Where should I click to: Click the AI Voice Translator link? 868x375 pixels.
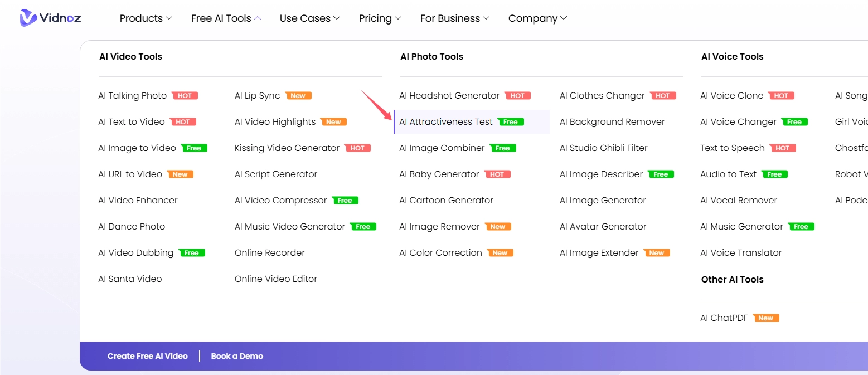click(740, 252)
